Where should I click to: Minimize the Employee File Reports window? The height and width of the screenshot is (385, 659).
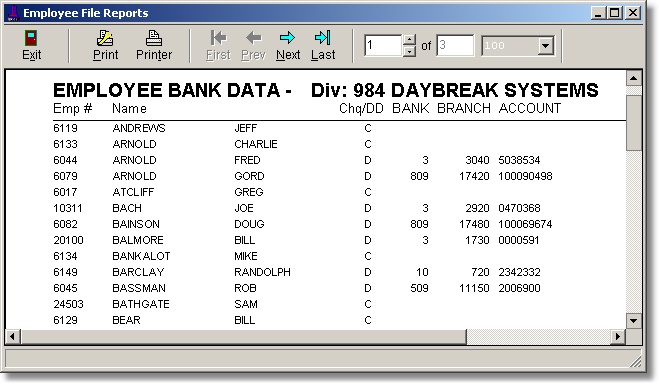click(x=598, y=13)
